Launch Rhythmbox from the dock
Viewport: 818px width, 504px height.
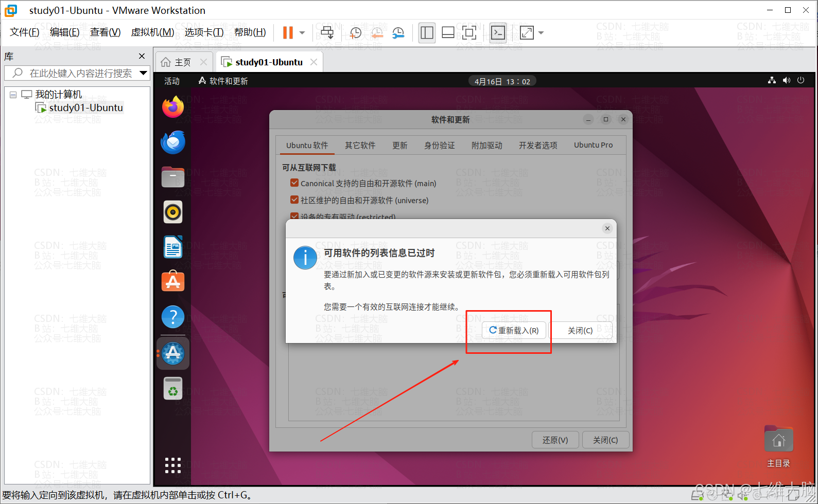coord(173,212)
